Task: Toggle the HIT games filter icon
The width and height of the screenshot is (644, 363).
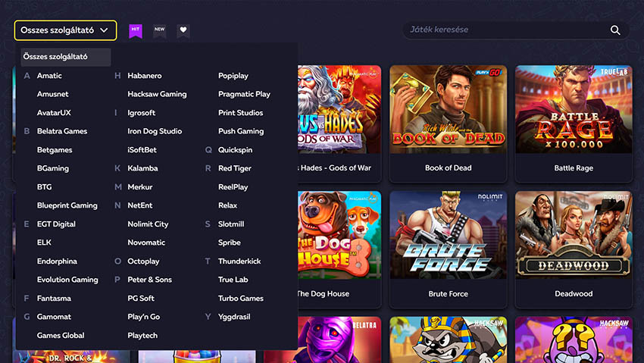Action: coord(136,30)
